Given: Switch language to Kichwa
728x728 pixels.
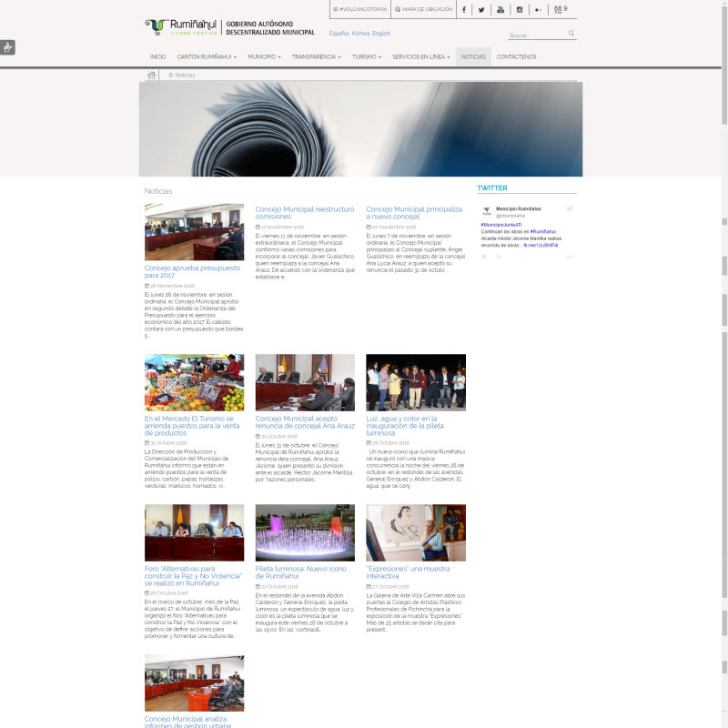Looking at the screenshot, I should coord(360,34).
